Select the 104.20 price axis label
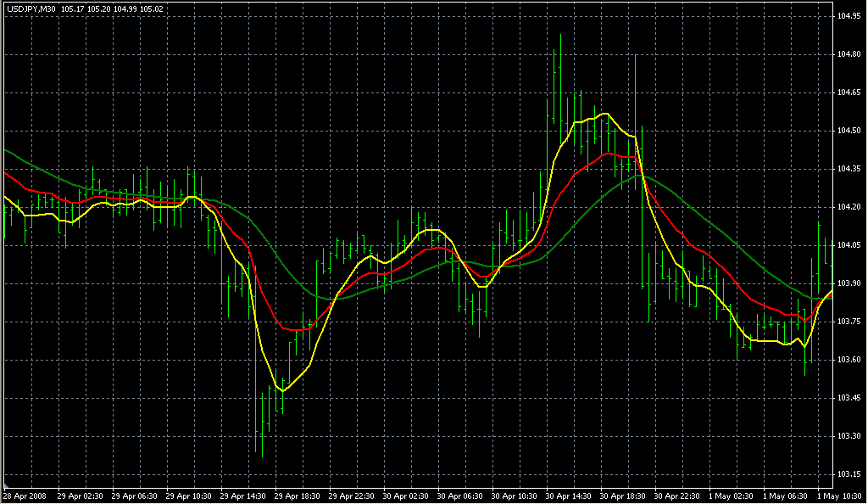868x504 pixels. pos(849,207)
